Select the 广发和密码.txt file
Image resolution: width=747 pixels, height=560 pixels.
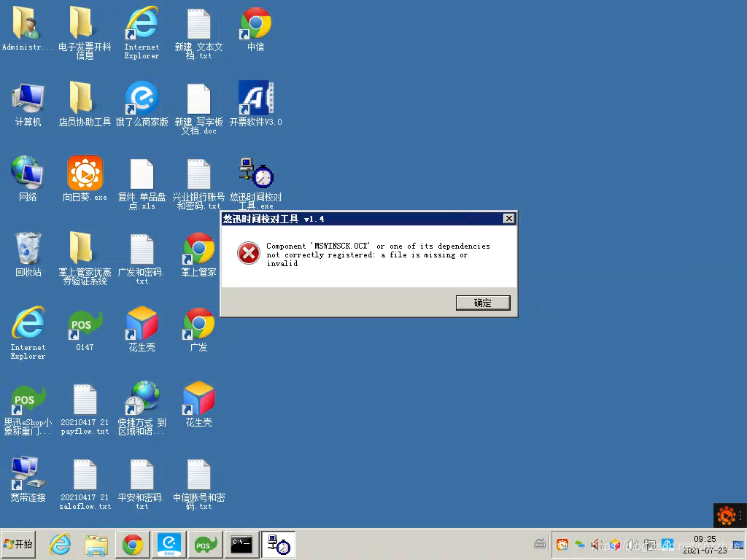pos(142,259)
